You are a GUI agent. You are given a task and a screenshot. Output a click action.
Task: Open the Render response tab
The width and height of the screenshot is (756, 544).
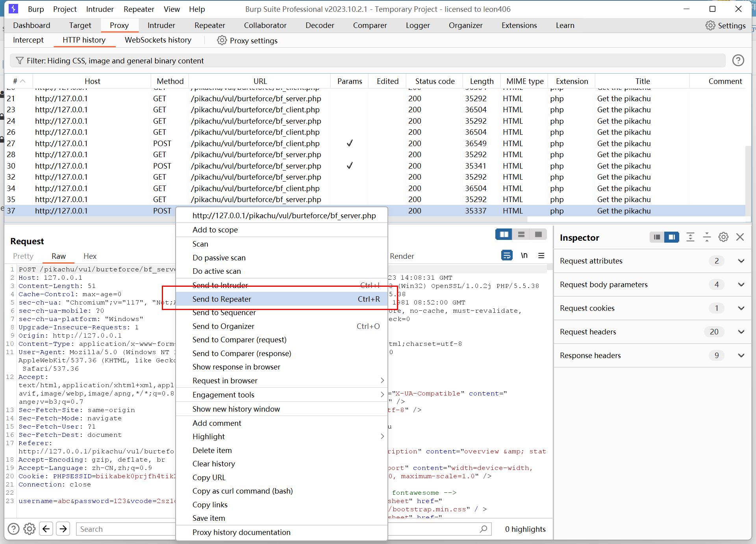click(x=402, y=256)
